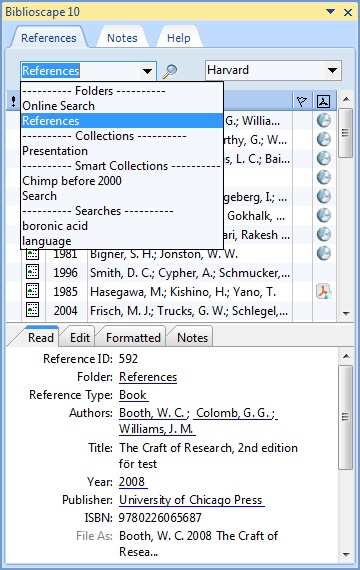
Task: Click reference type icon for 1996 Smith row
Action: coord(32,272)
